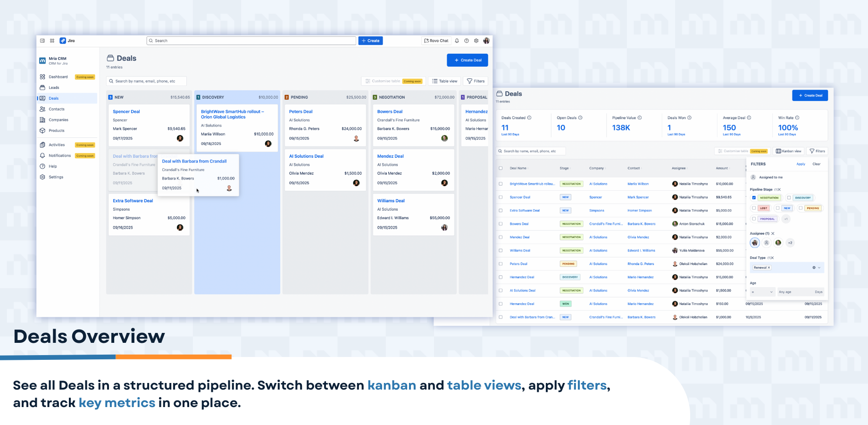This screenshot has width=868, height=425.
Task: Sort table by Stage column
Action: click(565, 168)
